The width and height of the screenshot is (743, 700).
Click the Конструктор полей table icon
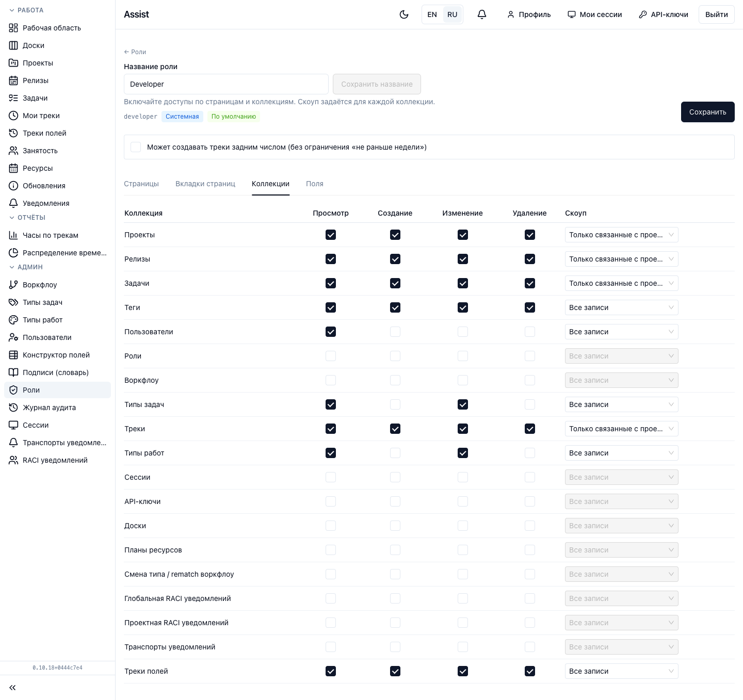click(x=13, y=355)
